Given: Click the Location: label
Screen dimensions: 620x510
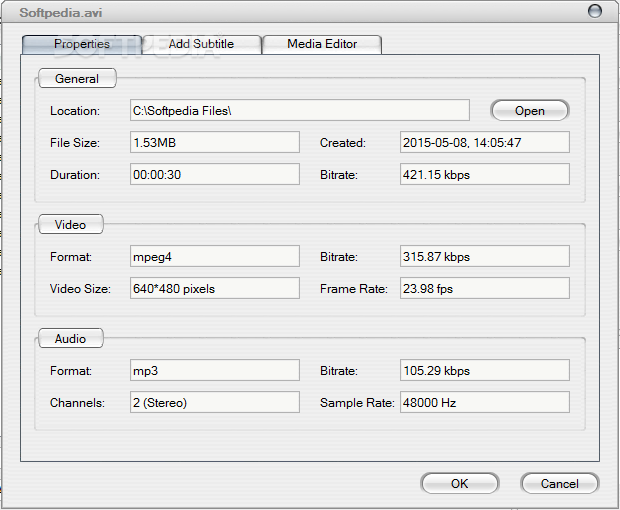Looking at the screenshot, I should pos(75,111).
